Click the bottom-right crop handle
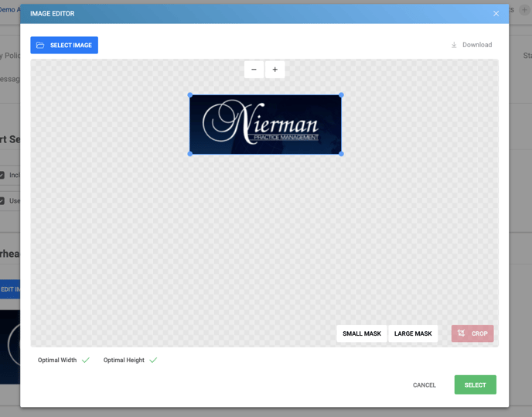This screenshot has width=532, height=417. point(341,154)
